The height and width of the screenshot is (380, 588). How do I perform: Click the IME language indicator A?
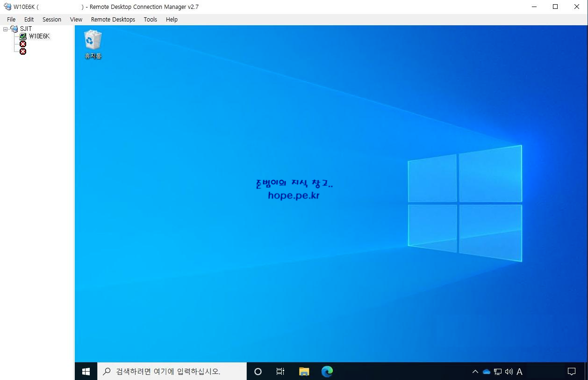click(x=519, y=372)
